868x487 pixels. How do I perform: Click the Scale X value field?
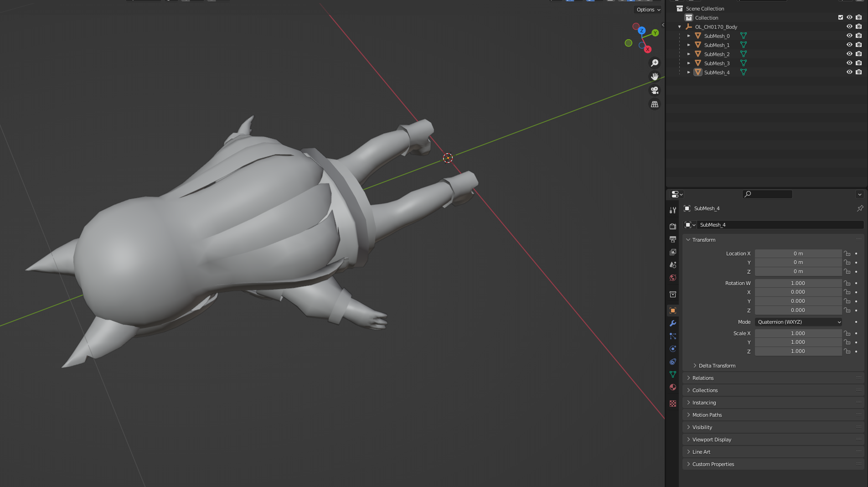(798, 333)
